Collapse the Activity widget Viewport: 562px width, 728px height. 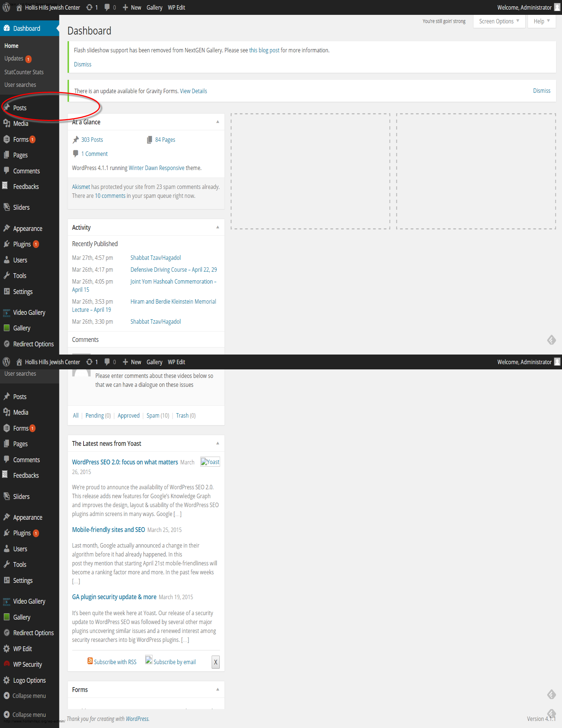pos(218,227)
